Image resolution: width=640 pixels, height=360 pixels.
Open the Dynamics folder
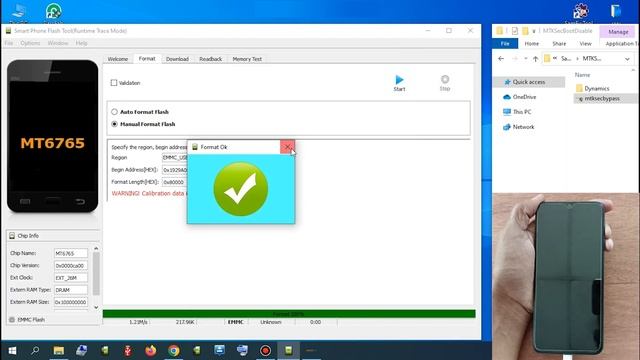[592, 88]
